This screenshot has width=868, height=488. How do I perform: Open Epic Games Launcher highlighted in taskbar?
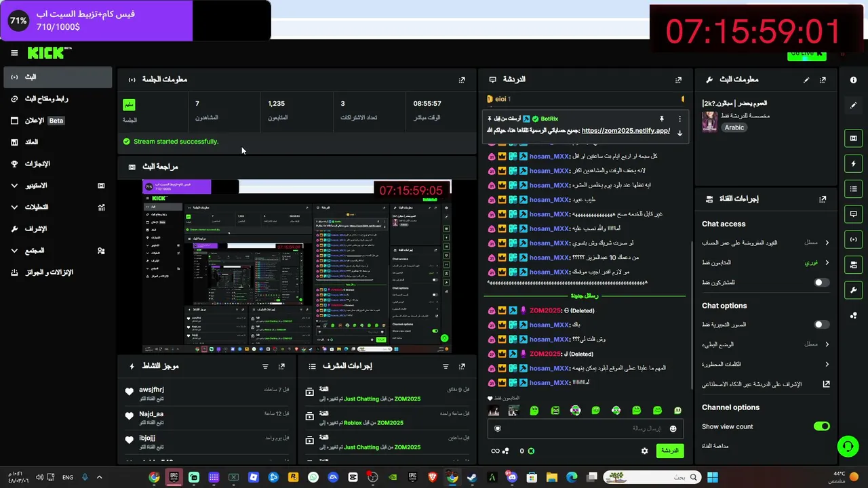click(174, 477)
